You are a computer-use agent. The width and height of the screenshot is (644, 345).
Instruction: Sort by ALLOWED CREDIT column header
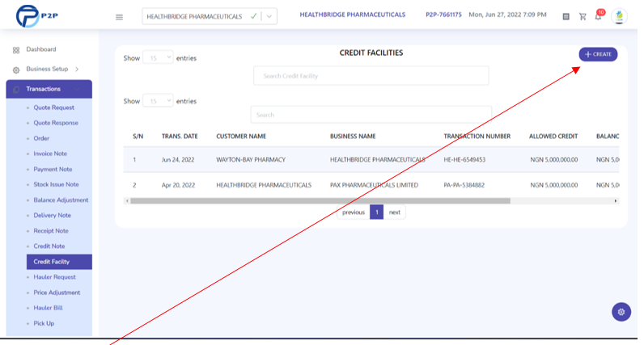pyautogui.click(x=553, y=137)
